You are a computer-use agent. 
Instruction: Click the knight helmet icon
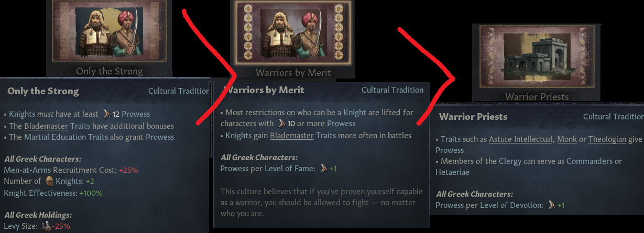(50, 181)
